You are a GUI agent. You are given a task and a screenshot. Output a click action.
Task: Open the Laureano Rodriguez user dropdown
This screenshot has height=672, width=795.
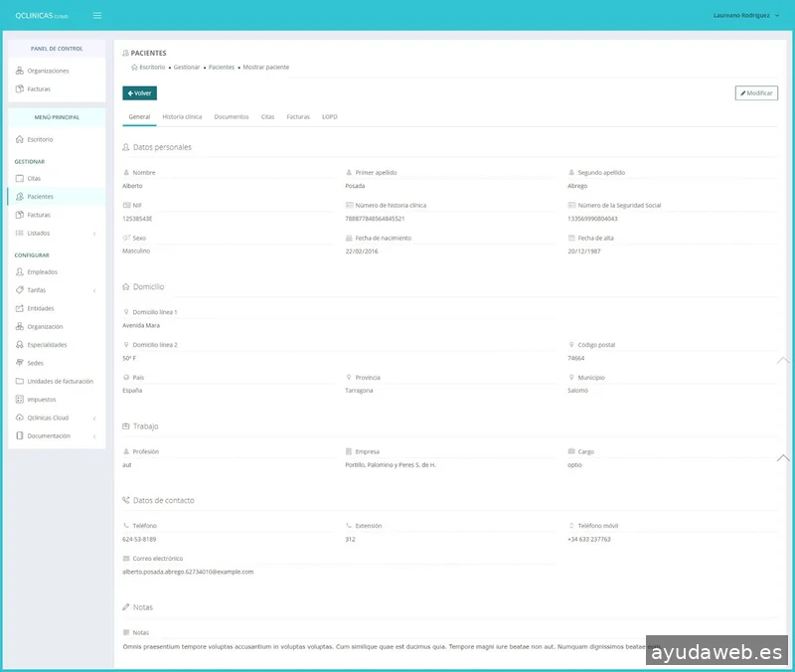746,16
